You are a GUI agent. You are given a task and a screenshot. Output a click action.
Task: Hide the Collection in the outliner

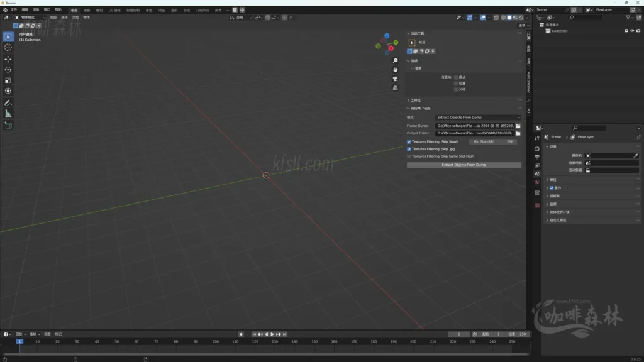[x=632, y=30]
